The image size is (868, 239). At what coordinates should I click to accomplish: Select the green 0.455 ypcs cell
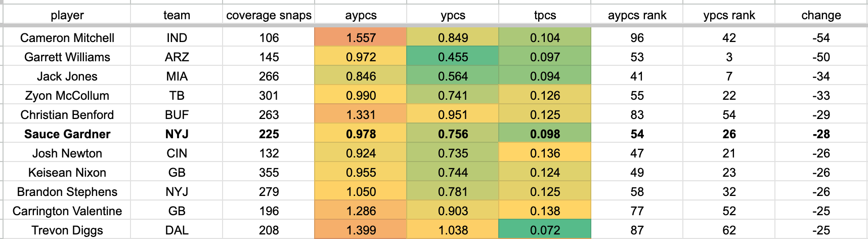(453, 57)
